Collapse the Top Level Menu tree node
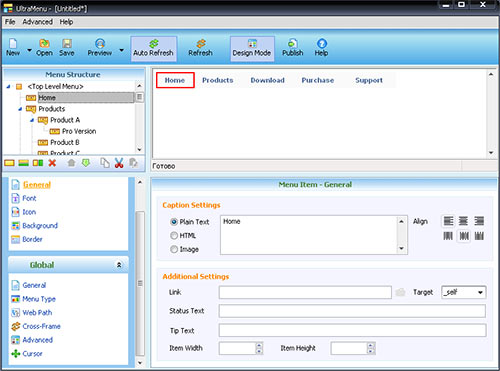Image resolution: width=500 pixels, height=371 pixels. pos(8,87)
